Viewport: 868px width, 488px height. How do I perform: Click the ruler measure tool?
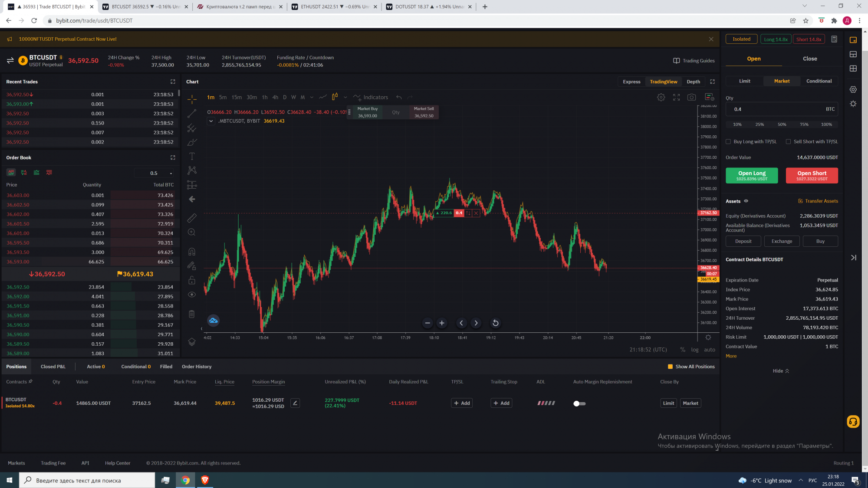tap(192, 218)
